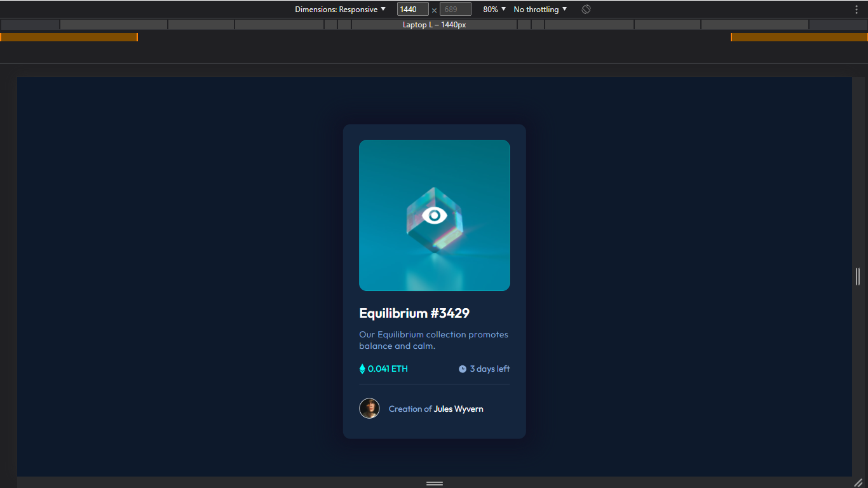Click the left orange media query bar
The width and height of the screenshot is (868, 488).
(69, 37)
